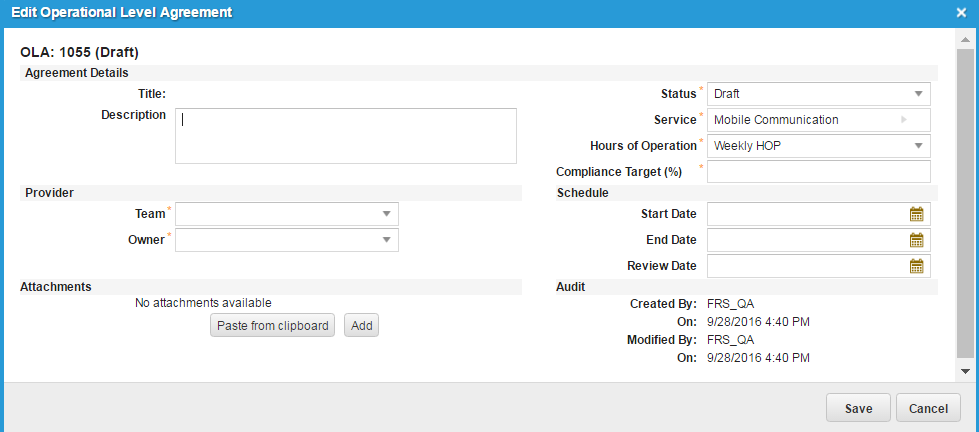Click the scrollbar down arrow
This screenshot has width=979, height=432.
pyautogui.click(x=964, y=371)
